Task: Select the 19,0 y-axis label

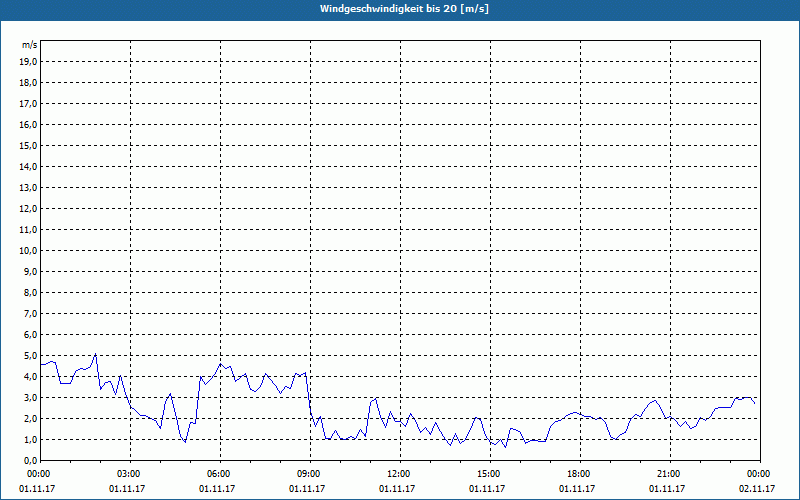Action: pyautogui.click(x=28, y=62)
